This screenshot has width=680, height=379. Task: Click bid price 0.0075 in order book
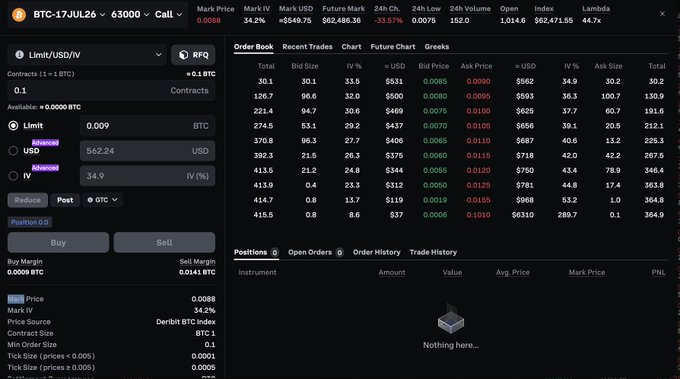[435, 111]
